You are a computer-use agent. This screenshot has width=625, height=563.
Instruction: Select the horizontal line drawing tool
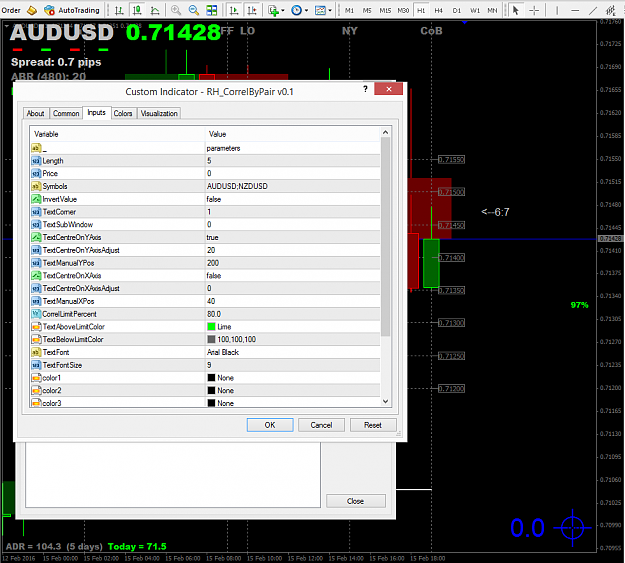point(575,10)
